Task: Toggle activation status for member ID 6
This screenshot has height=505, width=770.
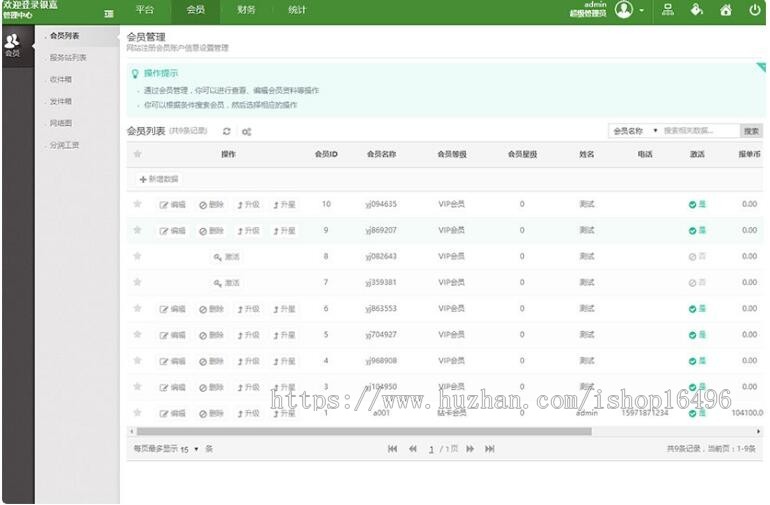Action: [x=697, y=309]
